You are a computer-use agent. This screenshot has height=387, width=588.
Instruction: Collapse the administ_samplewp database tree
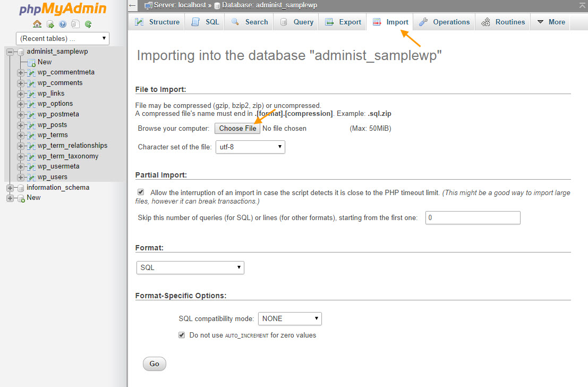click(x=10, y=52)
